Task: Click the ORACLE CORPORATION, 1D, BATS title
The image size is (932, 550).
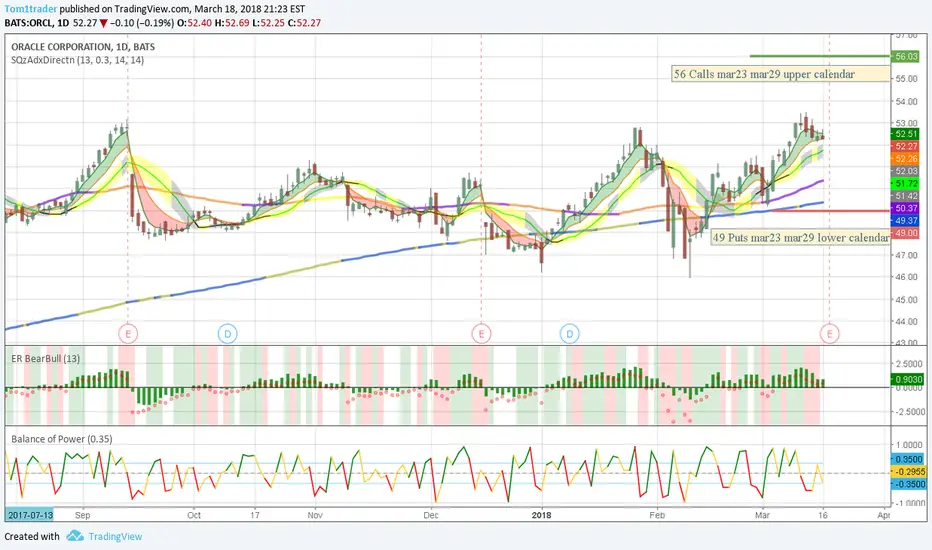Action: point(83,46)
